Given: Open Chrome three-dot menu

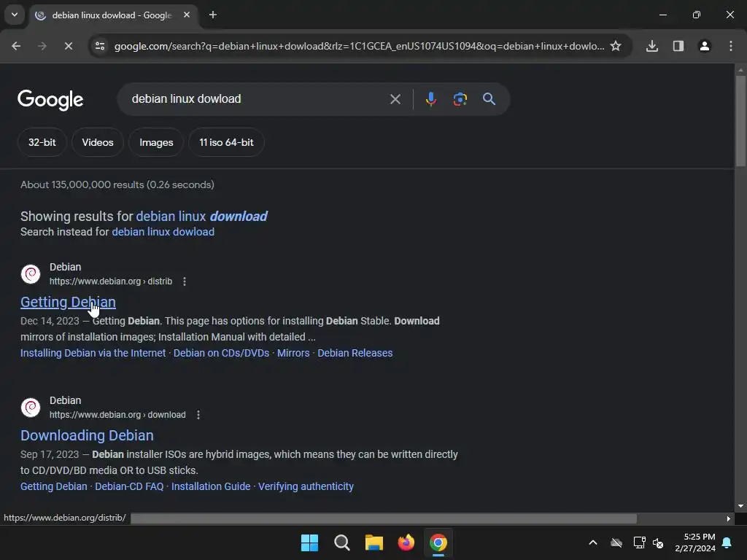Looking at the screenshot, I should pos(731,46).
